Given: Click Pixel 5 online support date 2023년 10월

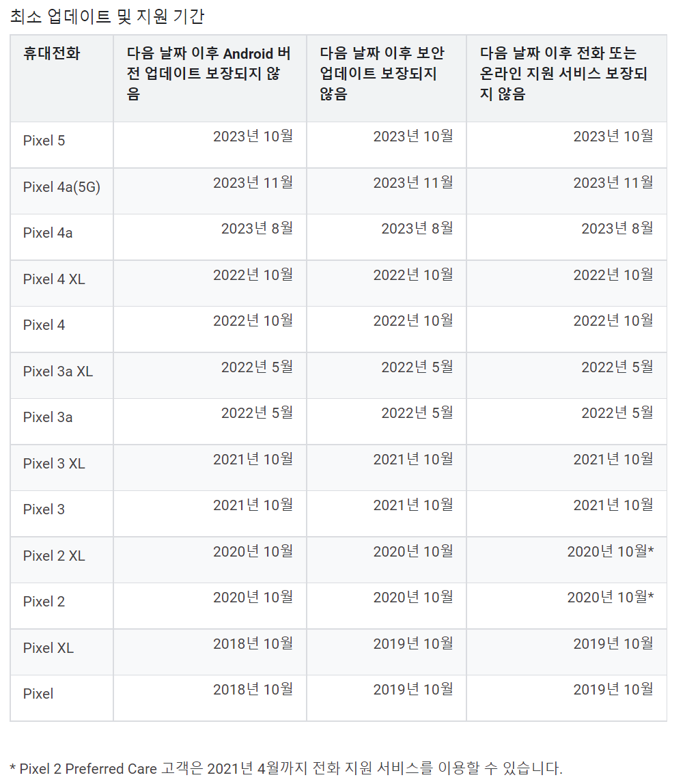Looking at the screenshot, I should click(613, 137).
